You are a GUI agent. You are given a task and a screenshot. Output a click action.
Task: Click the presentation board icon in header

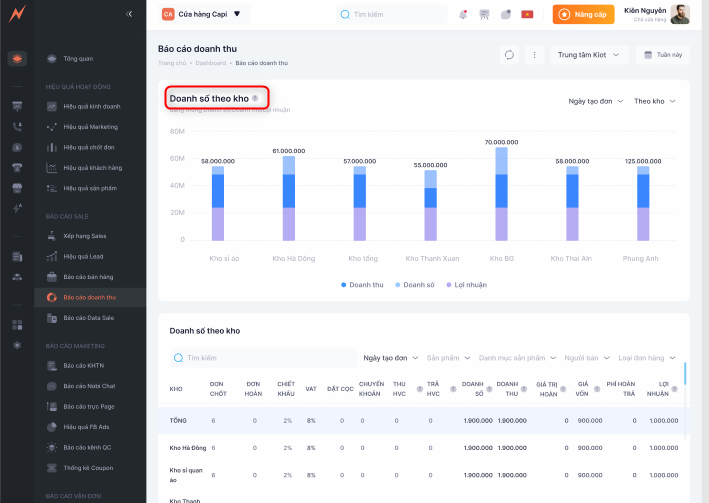tap(485, 15)
